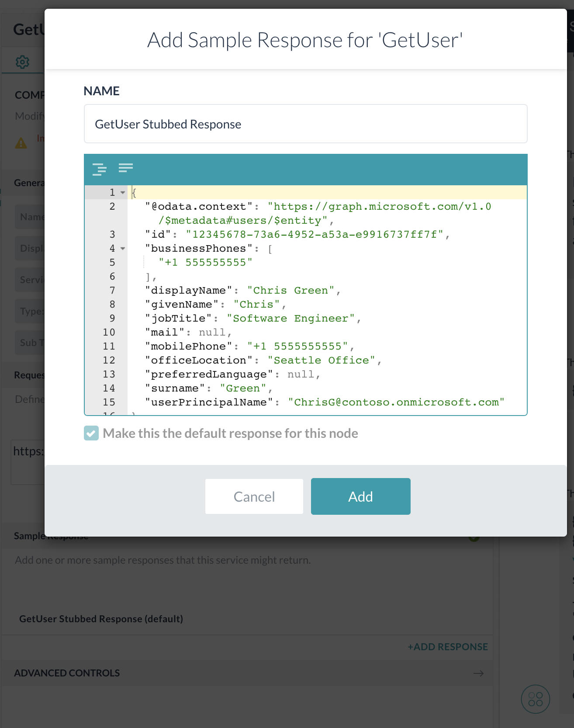
Task: Click the "givenName": "Chris" line
Action: tap(216, 305)
